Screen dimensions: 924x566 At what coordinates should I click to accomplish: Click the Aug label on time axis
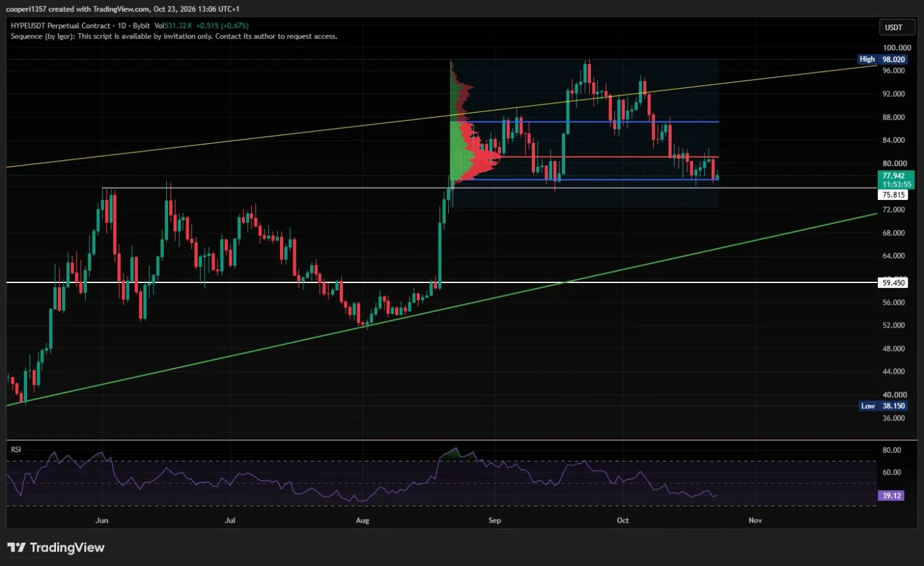pos(363,520)
